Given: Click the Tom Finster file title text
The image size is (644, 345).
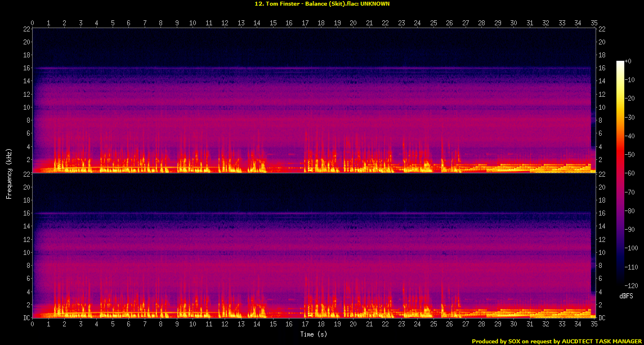Looking at the screenshot, I should (x=322, y=3).
